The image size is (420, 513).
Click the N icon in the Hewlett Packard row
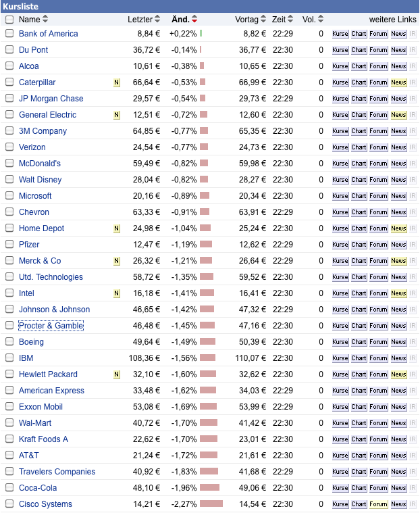click(x=116, y=374)
